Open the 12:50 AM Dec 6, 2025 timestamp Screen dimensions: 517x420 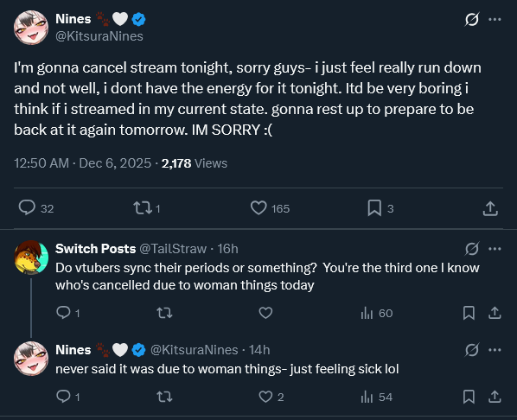82,163
